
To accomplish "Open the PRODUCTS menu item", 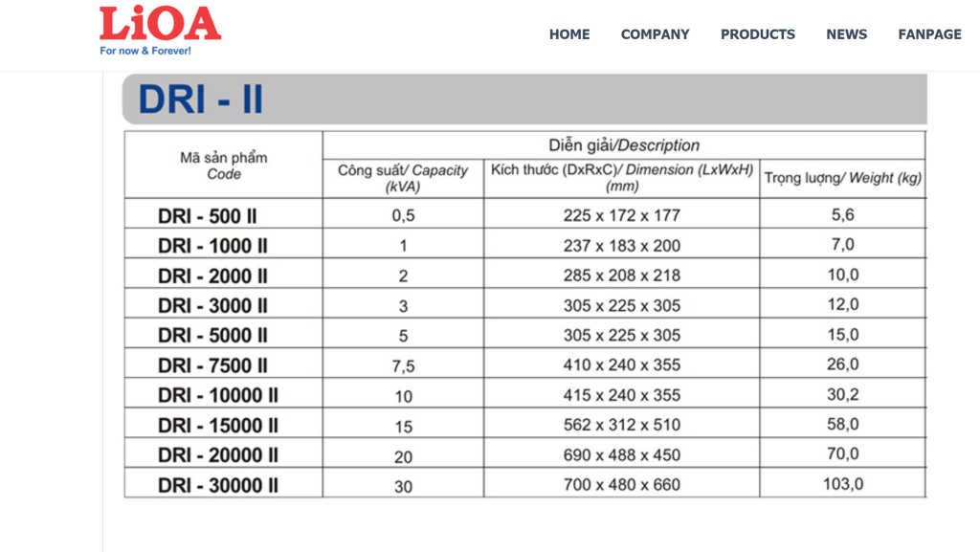I will point(758,33).
